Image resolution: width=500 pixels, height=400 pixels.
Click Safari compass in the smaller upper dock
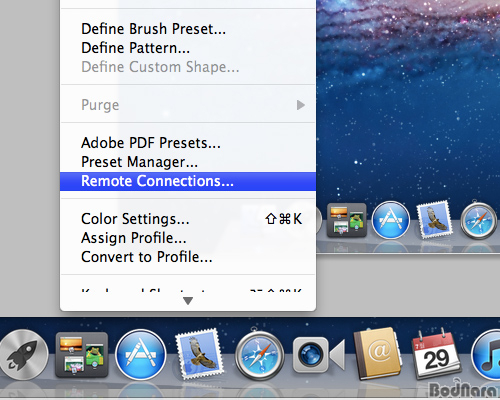[479, 220]
